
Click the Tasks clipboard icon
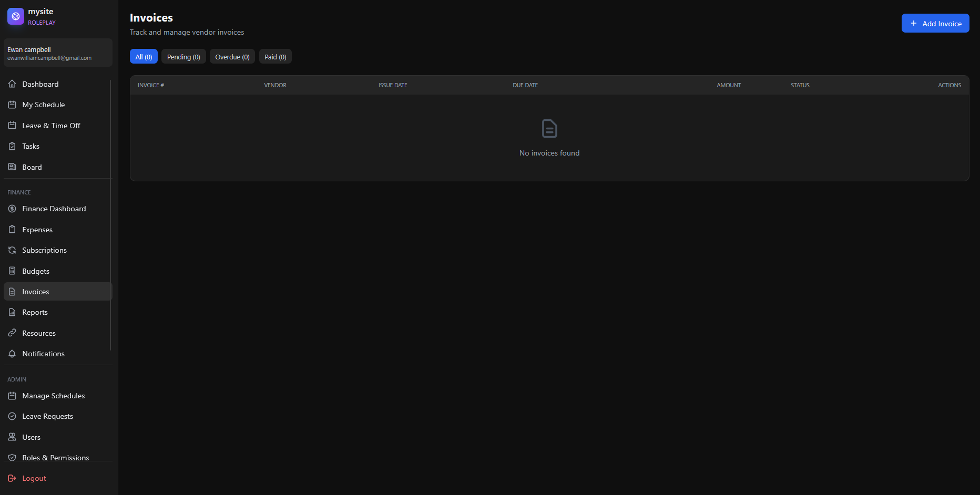[x=12, y=146]
